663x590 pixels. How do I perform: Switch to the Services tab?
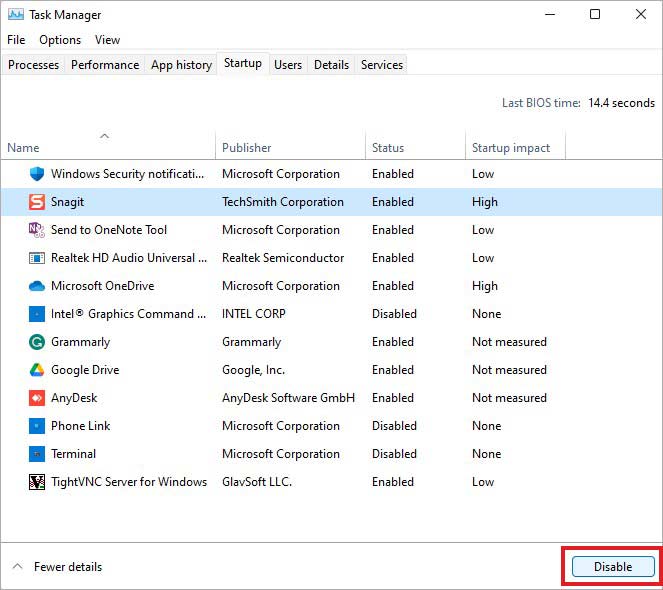pos(382,65)
